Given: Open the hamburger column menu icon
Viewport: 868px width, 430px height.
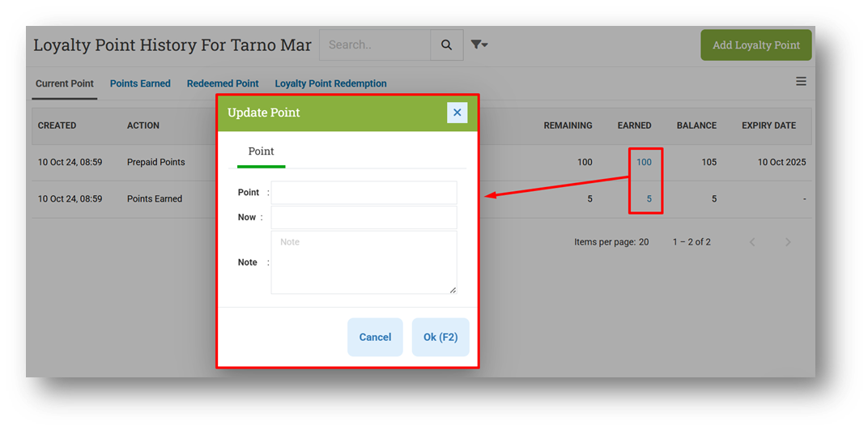Looking at the screenshot, I should pyautogui.click(x=801, y=81).
